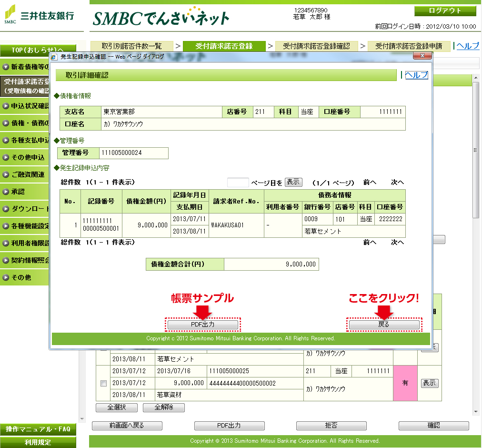
Task: Select the 受付請求諾否登録確認 step tab
Action: point(316,46)
